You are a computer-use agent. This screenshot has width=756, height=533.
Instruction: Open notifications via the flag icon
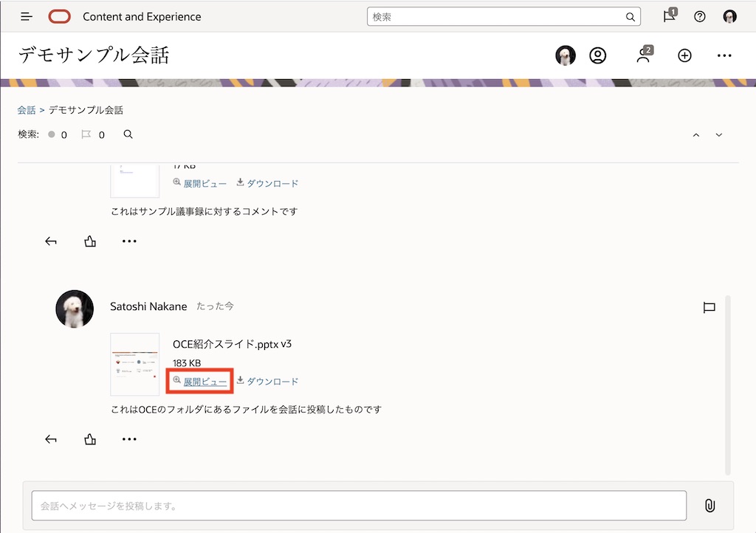(x=669, y=16)
